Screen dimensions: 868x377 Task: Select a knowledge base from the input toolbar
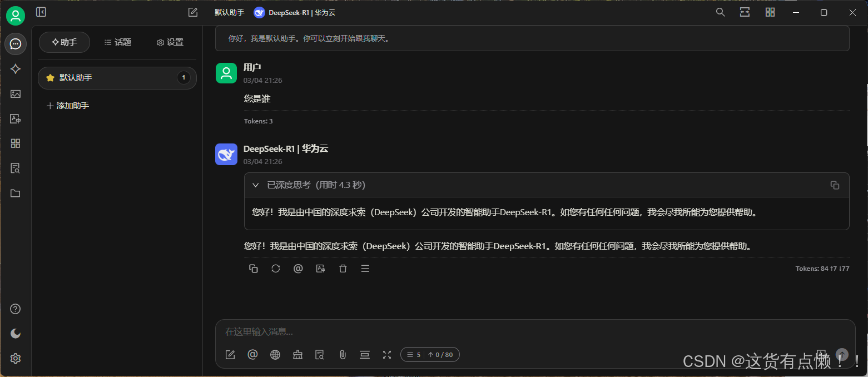(x=320, y=355)
